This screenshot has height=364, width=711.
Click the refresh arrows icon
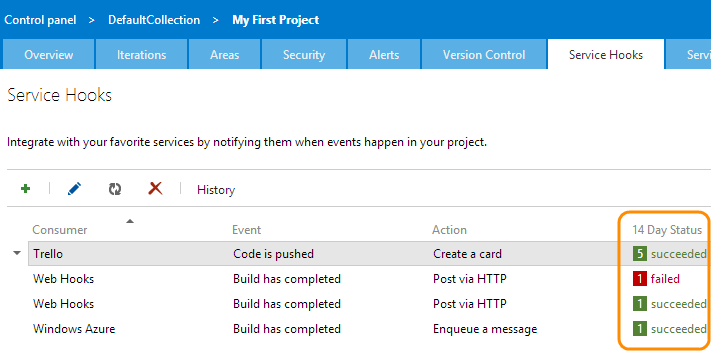pyautogui.click(x=115, y=189)
